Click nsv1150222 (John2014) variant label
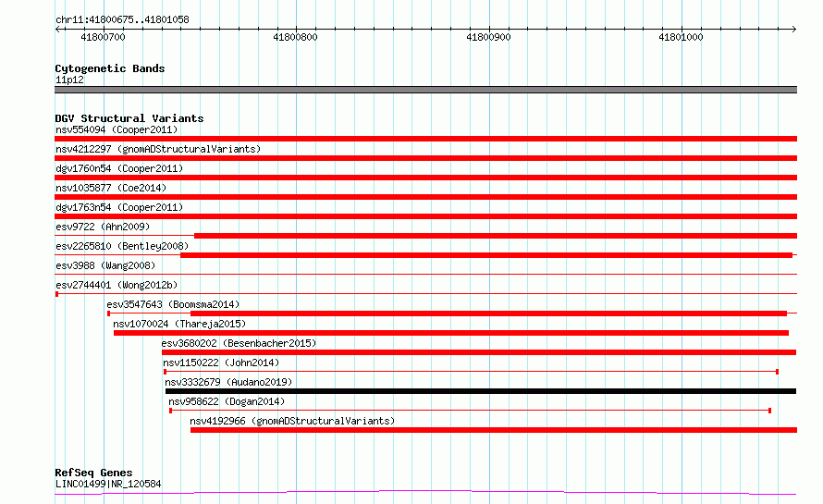The height and width of the screenshot is (504, 823). coord(221,363)
